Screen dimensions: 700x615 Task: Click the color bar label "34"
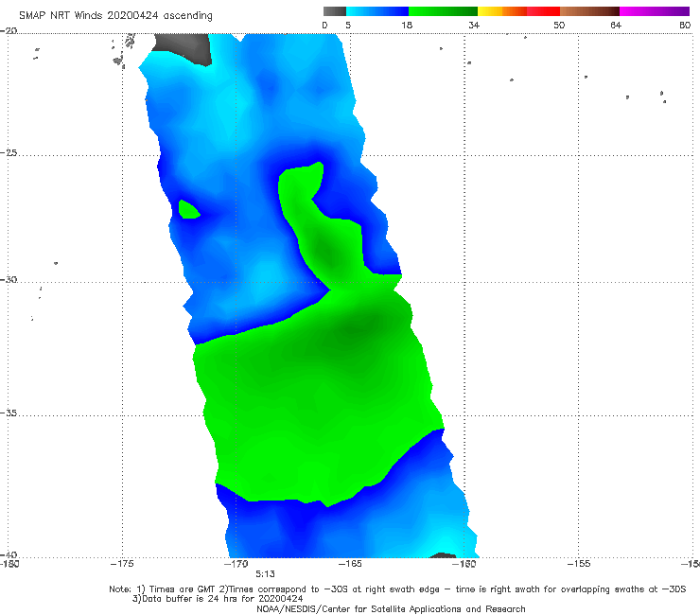click(x=474, y=25)
